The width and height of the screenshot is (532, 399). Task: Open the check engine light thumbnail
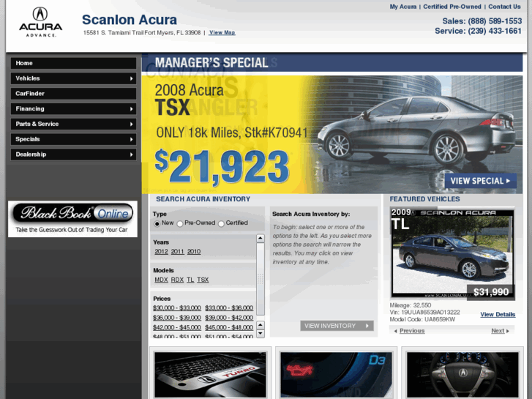coord(336,374)
